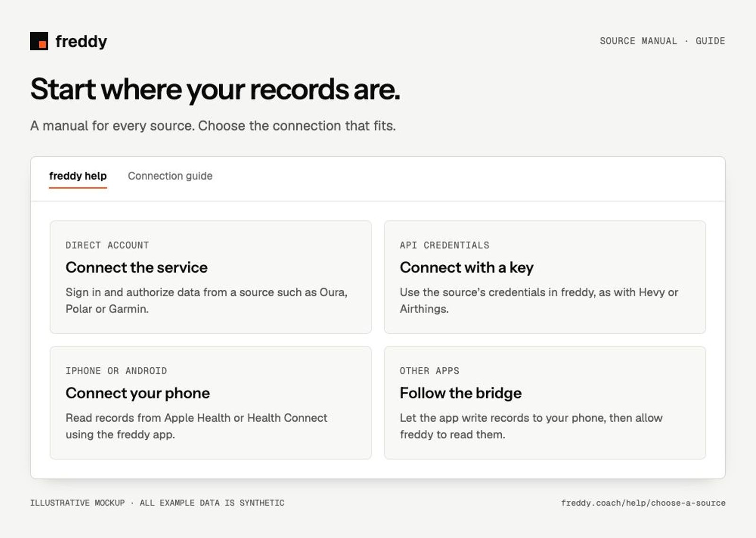The image size is (756, 538).
Task: Click SOURCE MANUAL · GUIDE header text
Action: pyautogui.click(x=662, y=41)
